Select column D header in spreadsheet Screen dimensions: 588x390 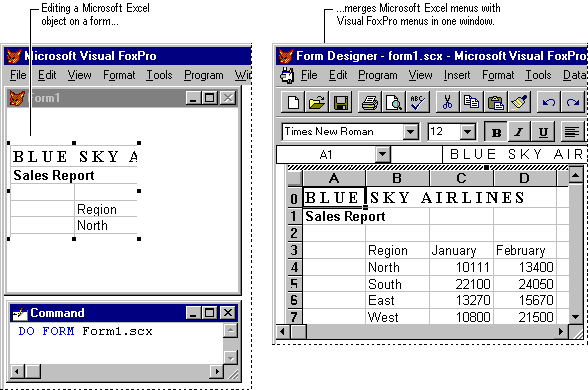(525, 178)
